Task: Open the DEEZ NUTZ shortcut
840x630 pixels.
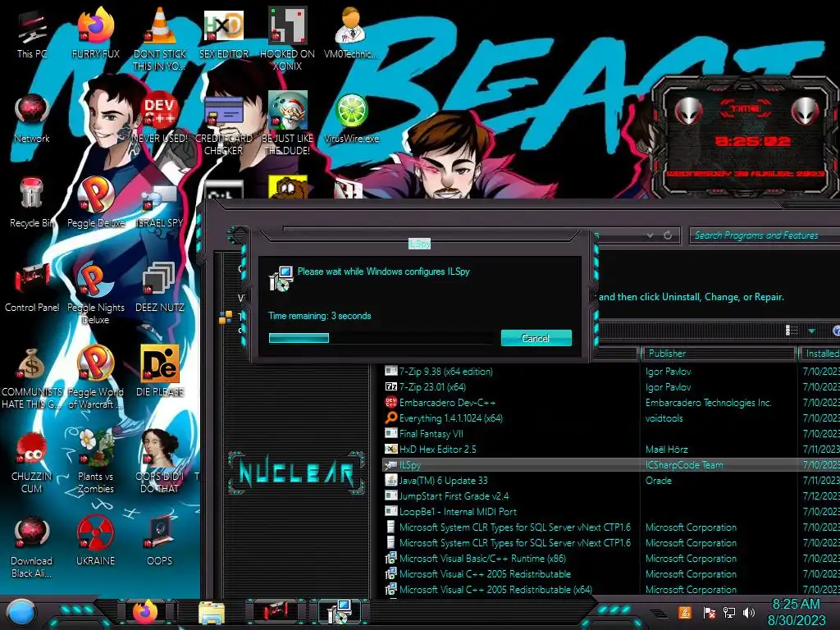Action: 160,287
